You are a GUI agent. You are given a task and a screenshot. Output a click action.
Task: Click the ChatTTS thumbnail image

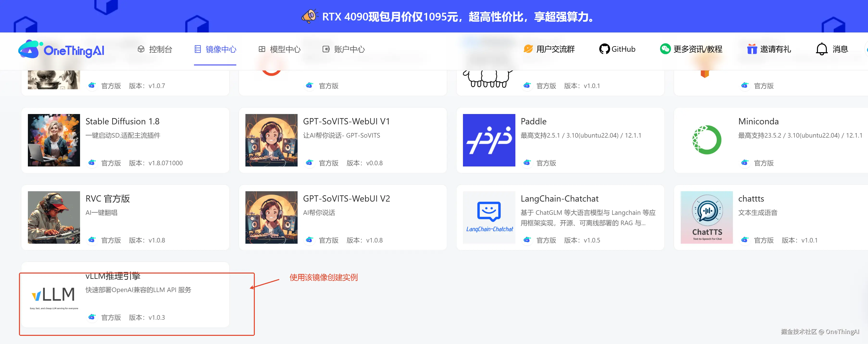click(706, 217)
